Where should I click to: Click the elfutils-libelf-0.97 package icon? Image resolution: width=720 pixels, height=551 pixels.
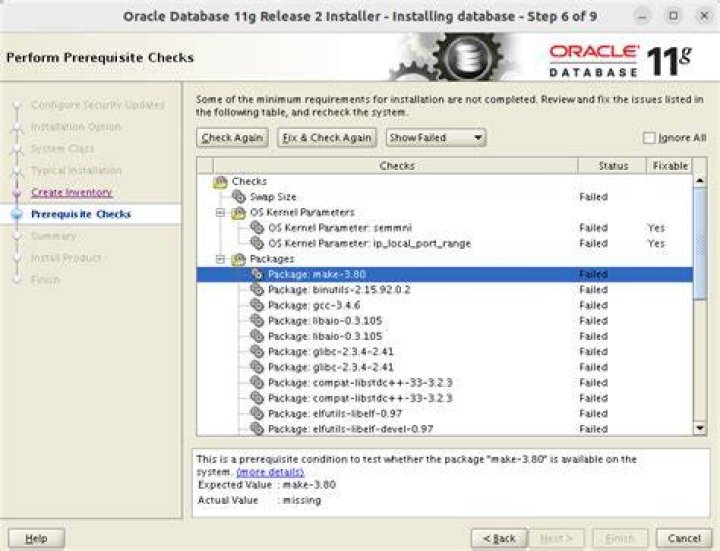coord(257,414)
